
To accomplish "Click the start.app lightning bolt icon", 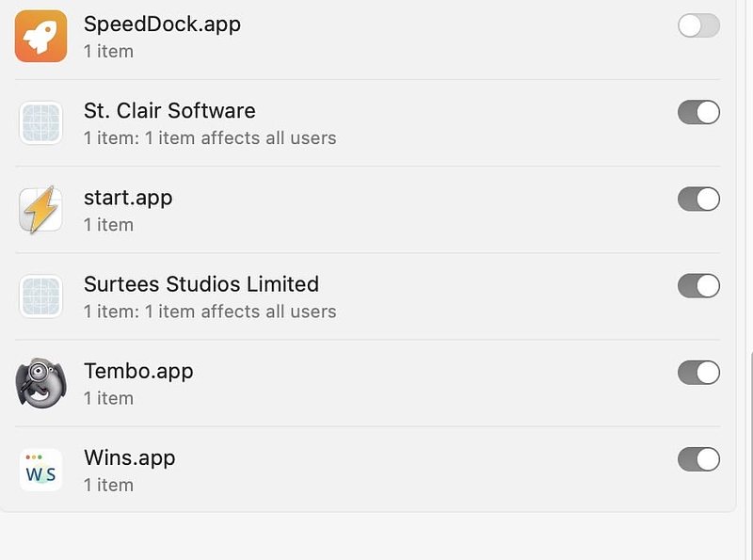I will [x=40, y=209].
